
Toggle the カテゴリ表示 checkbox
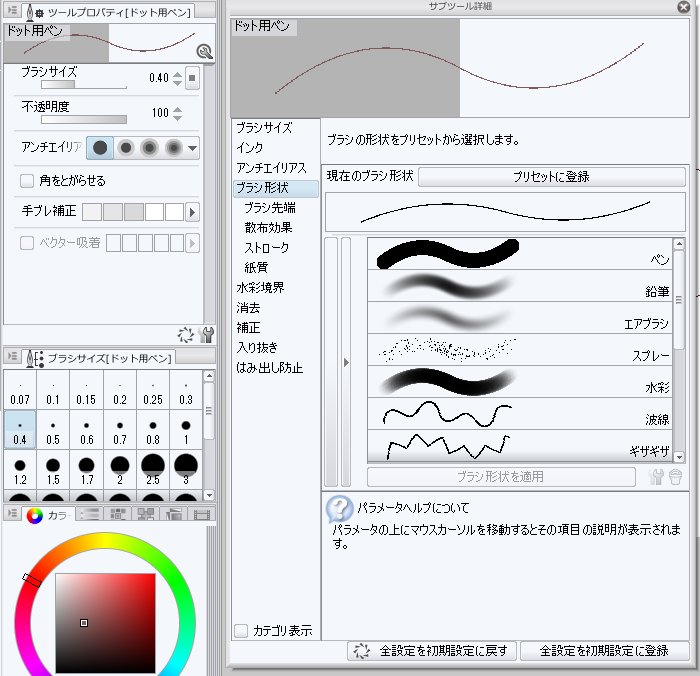240,630
